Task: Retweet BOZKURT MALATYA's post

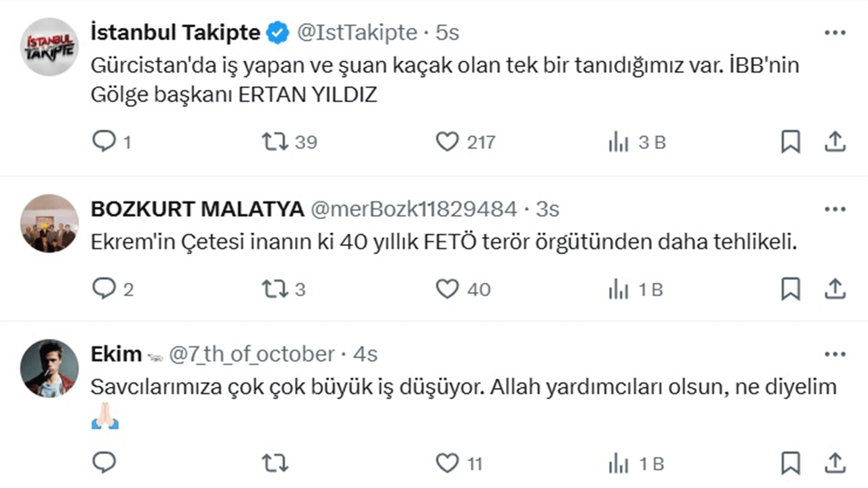Action: 275,289
